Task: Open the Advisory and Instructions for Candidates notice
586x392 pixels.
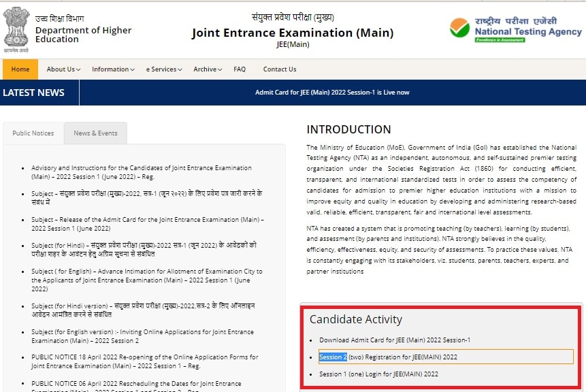Action: (x=141, y=172)
